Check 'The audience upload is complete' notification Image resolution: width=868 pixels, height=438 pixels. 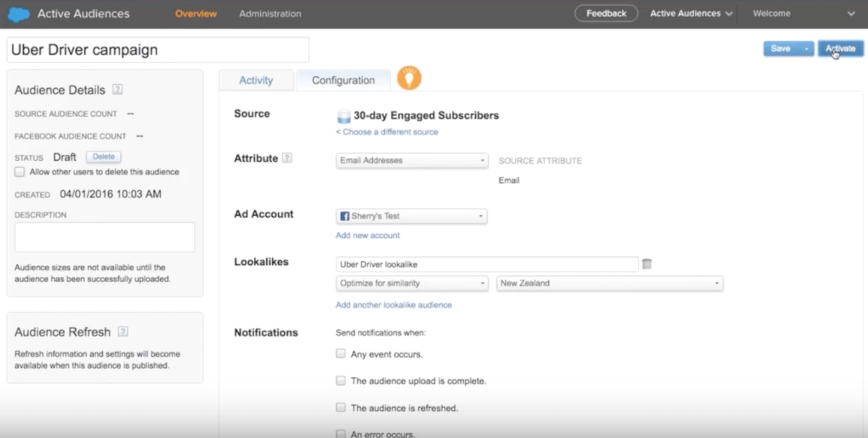pos(340,381)
